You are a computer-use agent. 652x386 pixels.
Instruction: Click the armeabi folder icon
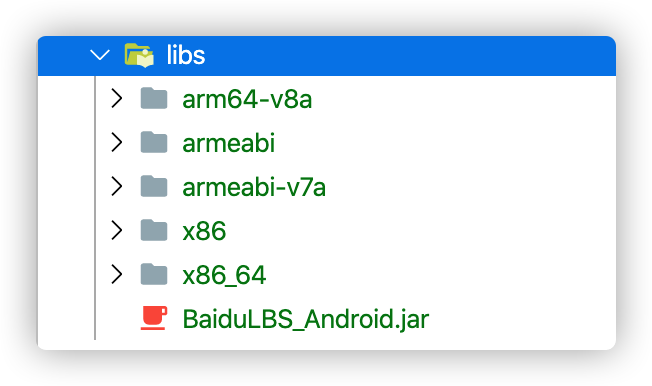[154, 142]
